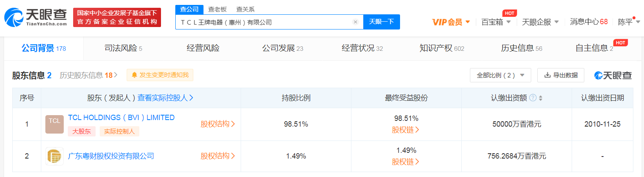Image resolution: width=644 pixels, height=177 pixels.
Task: Click the TCL company logo thumbnail
Action: pos(54,124)
